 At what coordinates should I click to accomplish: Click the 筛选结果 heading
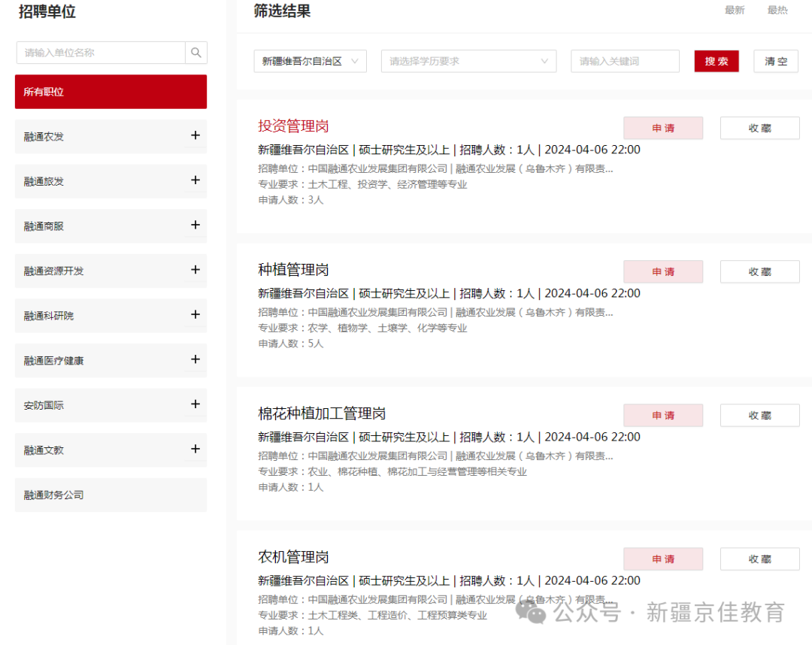coord(282,11)
